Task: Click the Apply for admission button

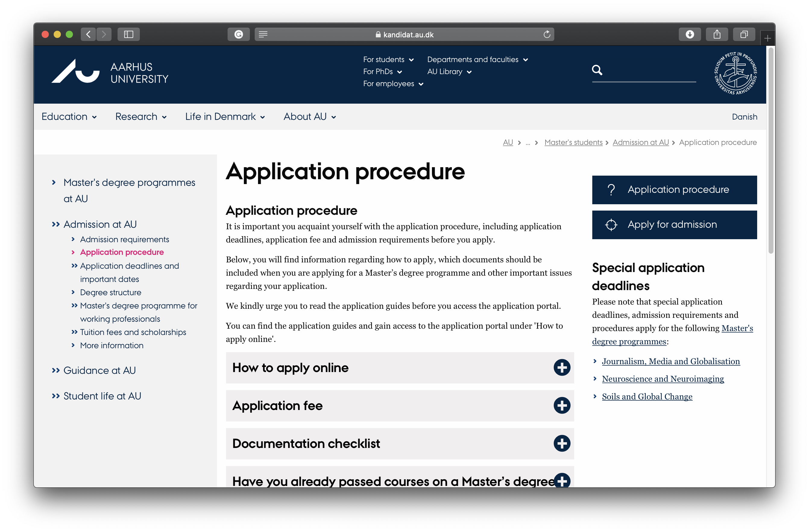Action: tap(674, 224)
